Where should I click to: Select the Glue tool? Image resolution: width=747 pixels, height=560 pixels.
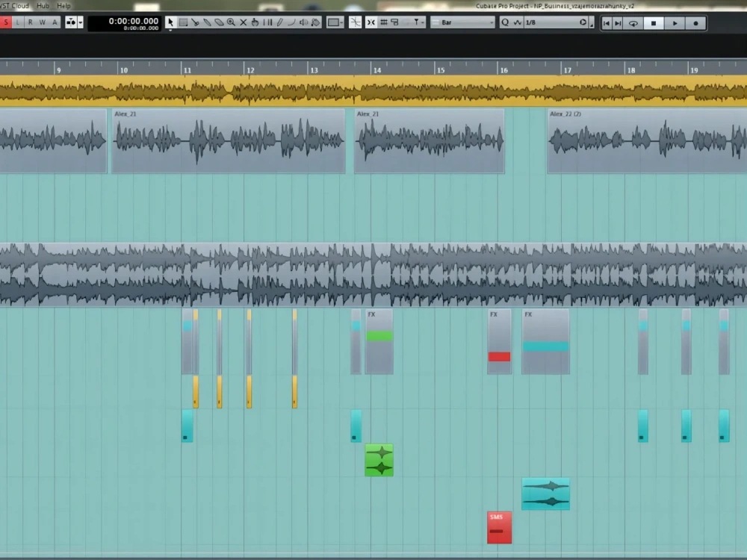point(207,22)
